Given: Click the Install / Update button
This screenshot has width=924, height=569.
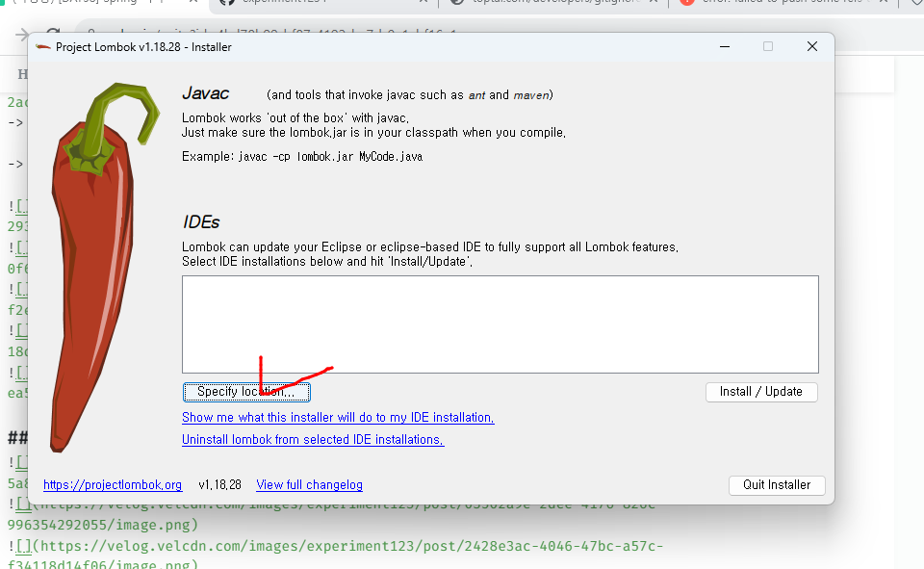Looking at the screenshot, I should coord(760,392).
